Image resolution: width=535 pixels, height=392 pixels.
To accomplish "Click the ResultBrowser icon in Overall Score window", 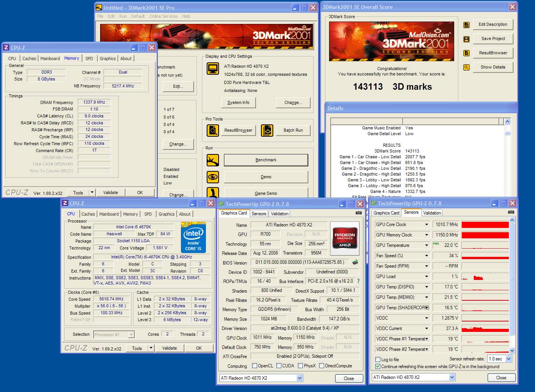I will tap(466, 53).
